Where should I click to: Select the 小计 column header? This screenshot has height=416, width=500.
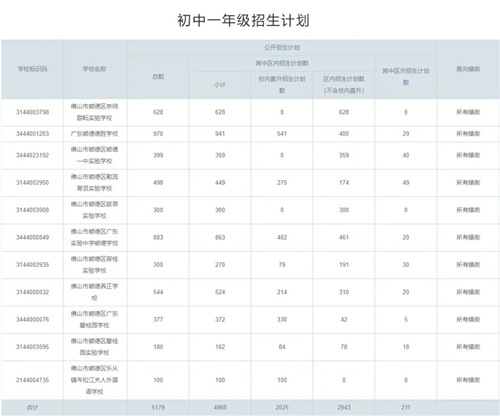[220, 85]
